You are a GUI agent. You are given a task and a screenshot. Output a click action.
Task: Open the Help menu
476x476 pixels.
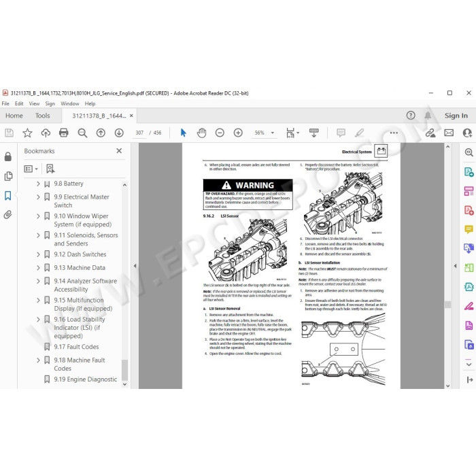click(x=90, y=103)
